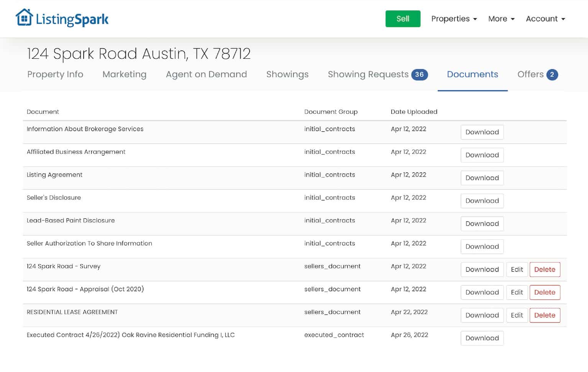This screenshot has width=588, height=372.
Task: Edit the Appraisal (Oct 2020) document
Action: 517,292
